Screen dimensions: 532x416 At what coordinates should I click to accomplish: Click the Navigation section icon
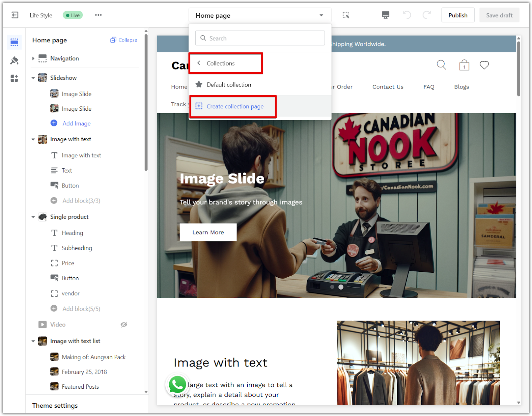[x=43, y=59]
